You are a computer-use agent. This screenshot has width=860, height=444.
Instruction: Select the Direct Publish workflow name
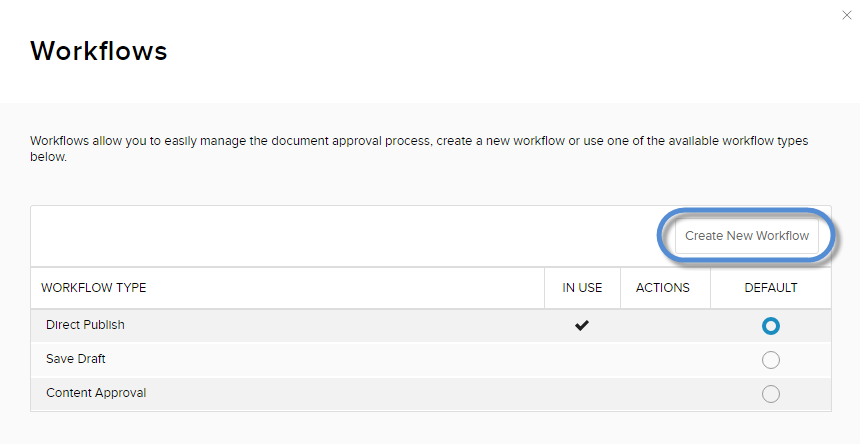[85, 325]
